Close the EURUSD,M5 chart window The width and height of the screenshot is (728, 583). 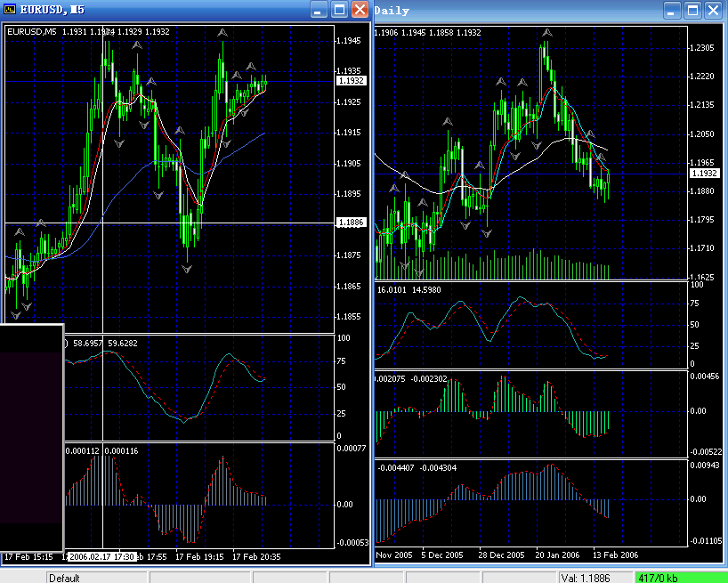point(360,10)
